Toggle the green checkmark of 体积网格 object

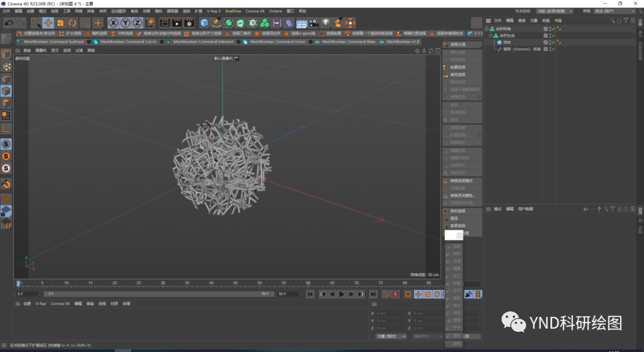click(553, 29)
